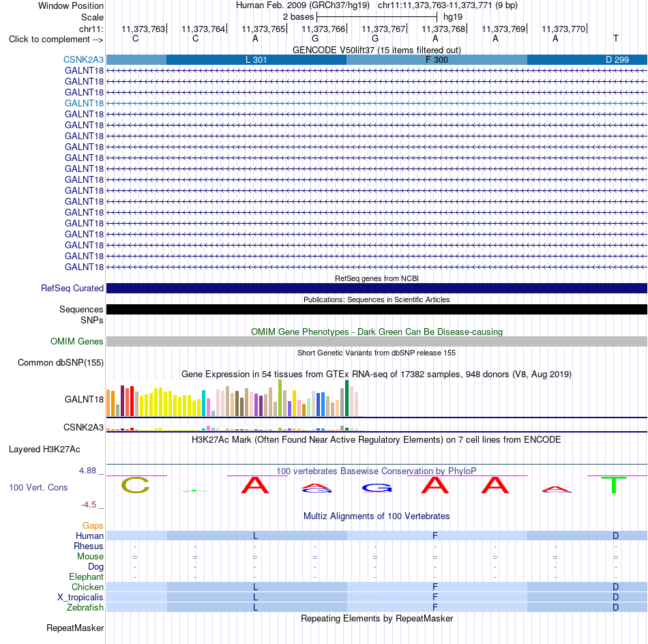Viewport: 648px width, 644px height.
Task: Click amino acid F in the Zebrafish row
Action: click(435, 608)
